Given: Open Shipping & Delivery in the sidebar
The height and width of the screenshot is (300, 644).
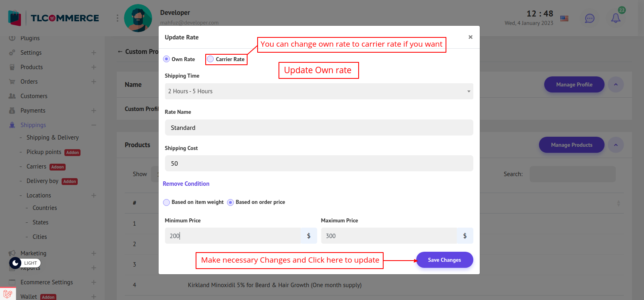Looking at the screenshot, I should point(52,138).
